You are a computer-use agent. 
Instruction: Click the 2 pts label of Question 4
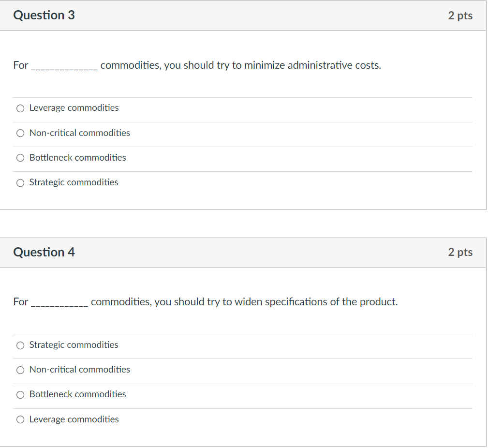[460, 252]
